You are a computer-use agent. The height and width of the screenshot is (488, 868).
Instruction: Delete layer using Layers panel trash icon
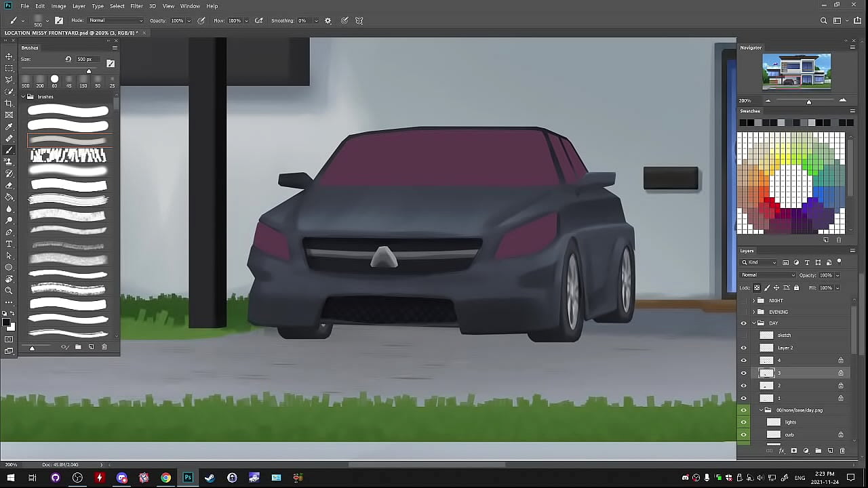(x=842, y=451)
